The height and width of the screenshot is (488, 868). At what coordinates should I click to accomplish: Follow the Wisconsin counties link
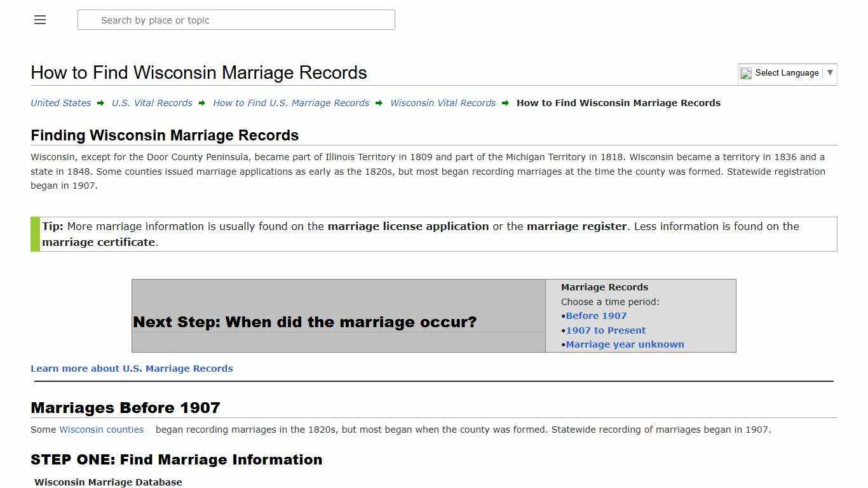tap(101, 430)
